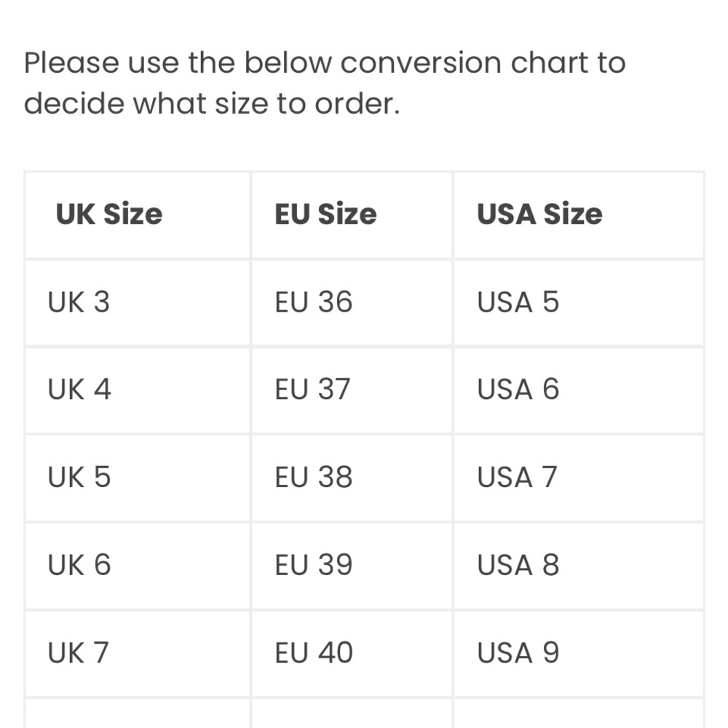Image resolution: width=728 pixels, height=728 pixels.
Task: Select the USA 5 cell
Action: click(x=579, y=303)
